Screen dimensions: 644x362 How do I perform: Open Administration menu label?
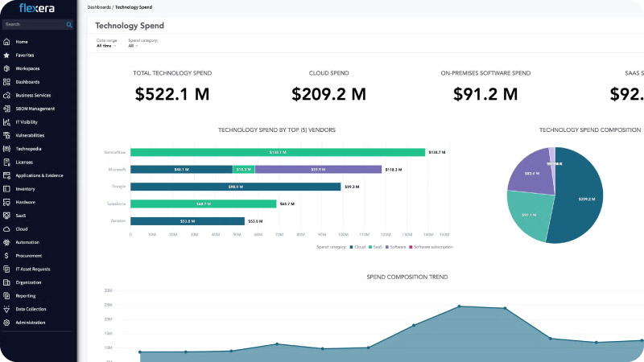(x=31, y=323)
